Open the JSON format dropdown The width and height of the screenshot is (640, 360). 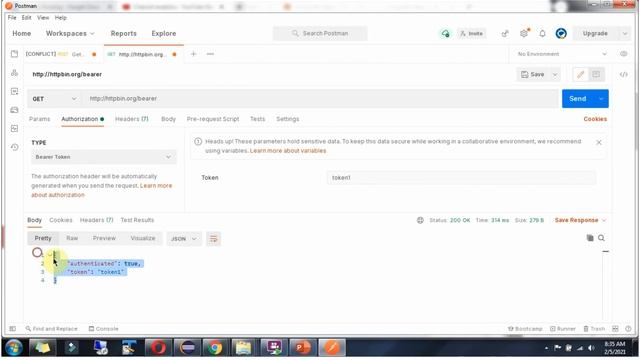(184, 239)
